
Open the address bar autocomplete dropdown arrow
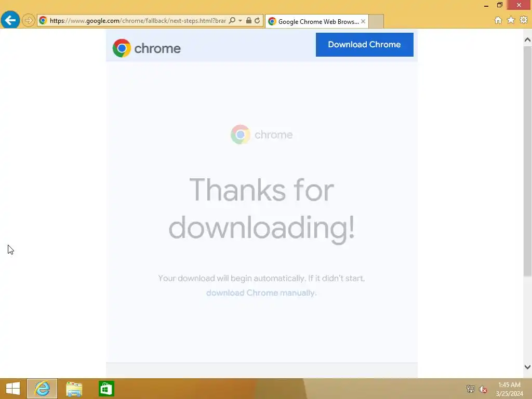pyautogui.click(x=240, y=20)
